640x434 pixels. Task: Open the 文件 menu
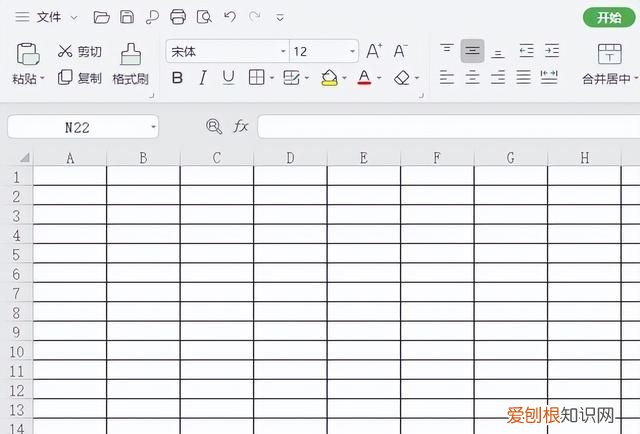pos(49,17)
